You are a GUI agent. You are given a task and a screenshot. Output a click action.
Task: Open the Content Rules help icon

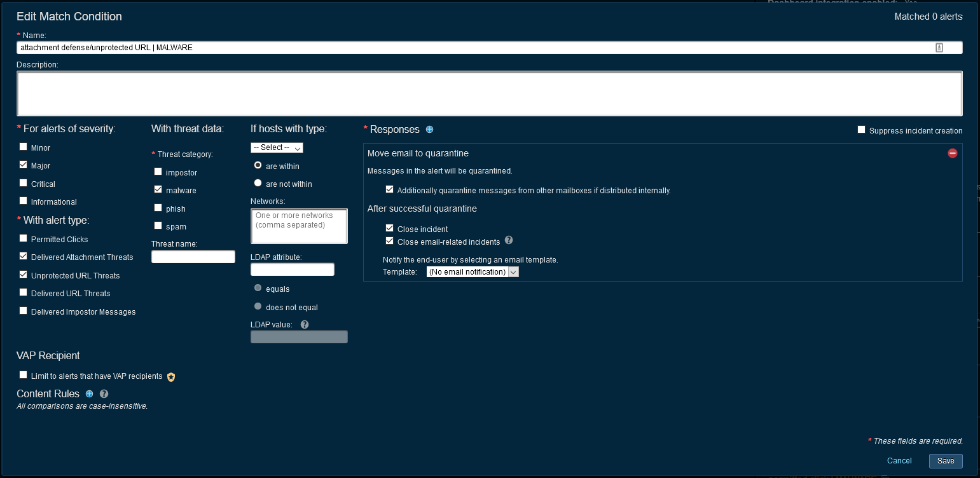tap(104, 394)
